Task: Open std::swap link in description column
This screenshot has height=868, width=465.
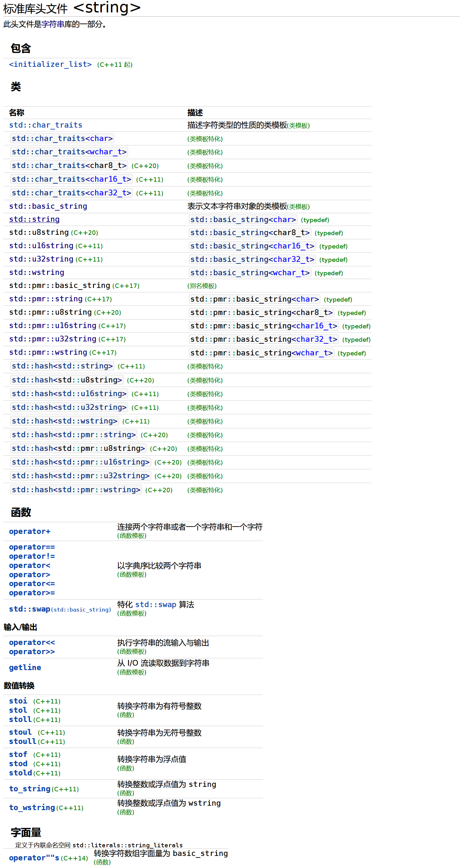Action: point(156,605)
